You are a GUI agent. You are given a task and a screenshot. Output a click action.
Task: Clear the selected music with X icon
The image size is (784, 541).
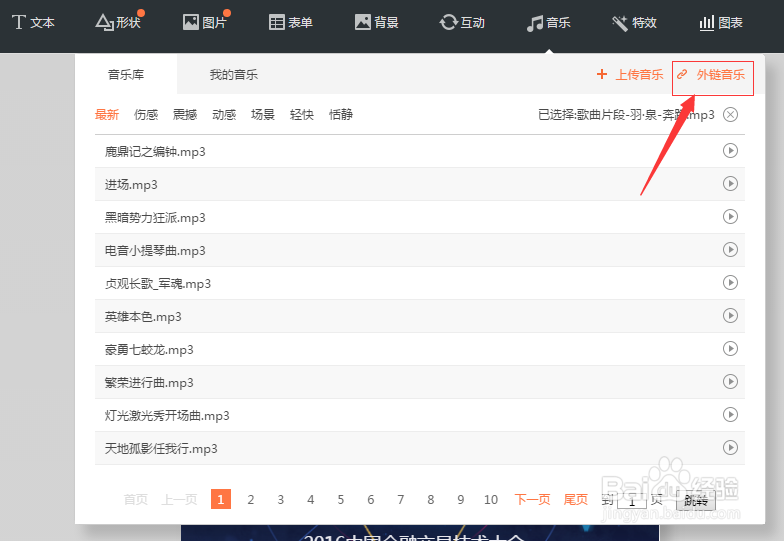click(x=730, y=114)
